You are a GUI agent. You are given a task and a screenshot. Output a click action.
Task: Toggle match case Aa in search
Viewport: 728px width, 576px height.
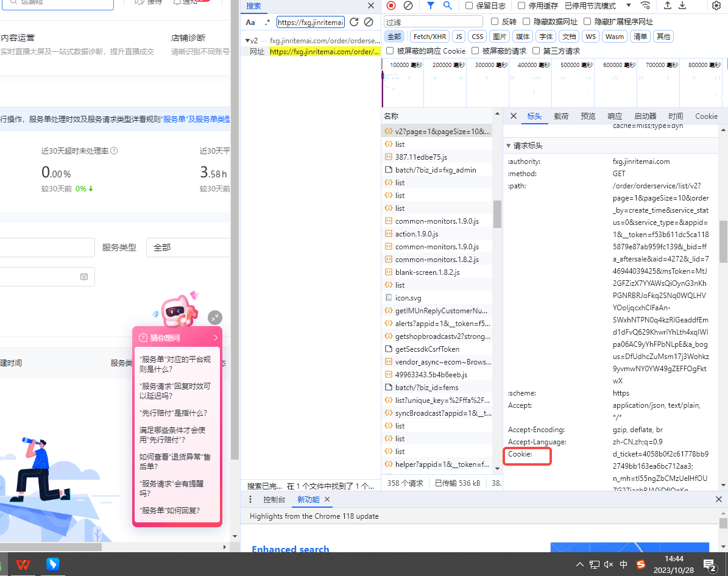(250, 23)
